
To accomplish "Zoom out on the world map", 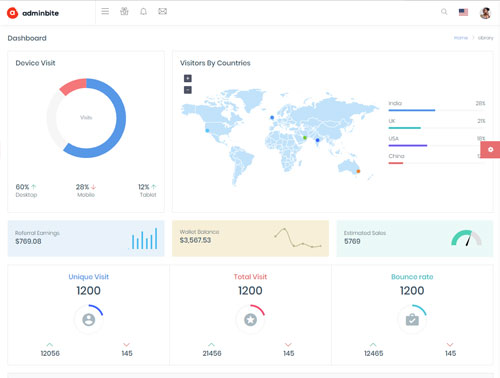I will click(188, 90).
